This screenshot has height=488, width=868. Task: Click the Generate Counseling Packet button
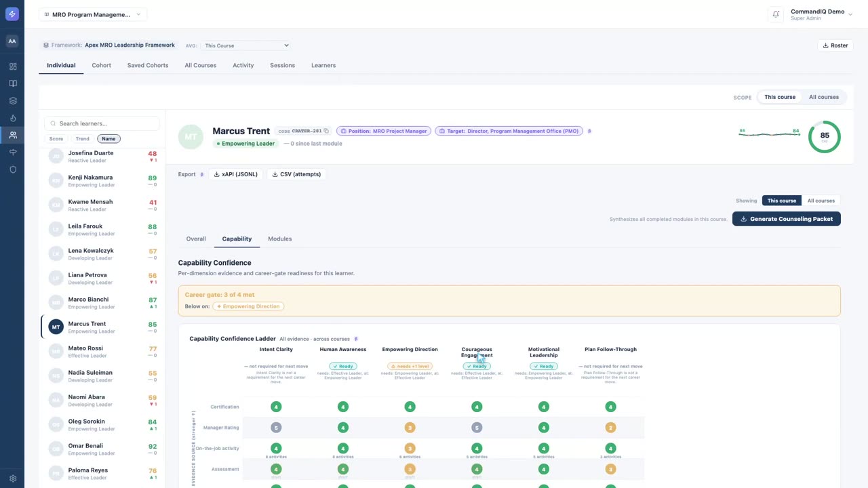787,219
